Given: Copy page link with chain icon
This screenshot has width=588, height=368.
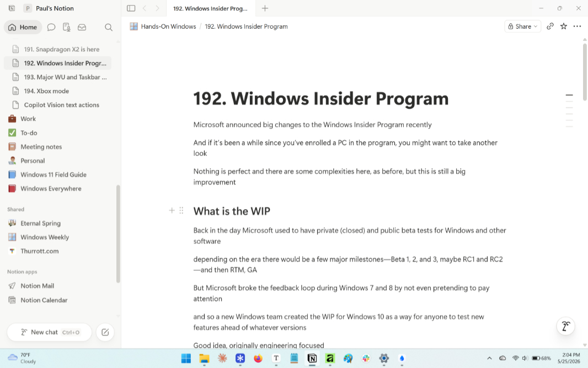Looking at the screenshot, I should [x=550, y=26].
